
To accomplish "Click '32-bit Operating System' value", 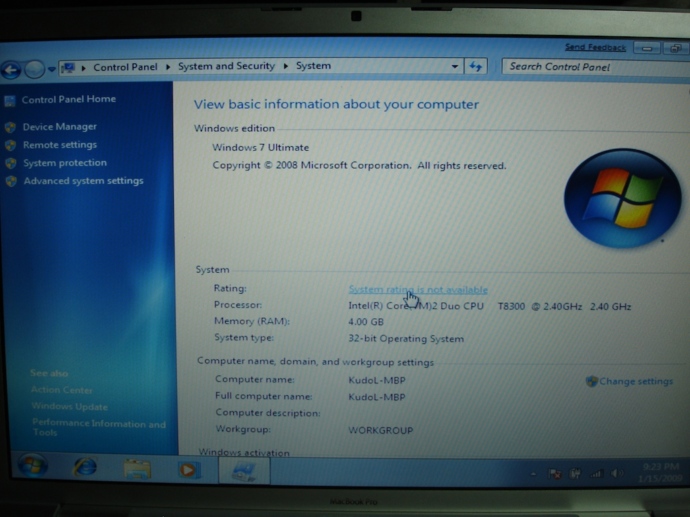I will pyautogui.click(x=406, y=338).
